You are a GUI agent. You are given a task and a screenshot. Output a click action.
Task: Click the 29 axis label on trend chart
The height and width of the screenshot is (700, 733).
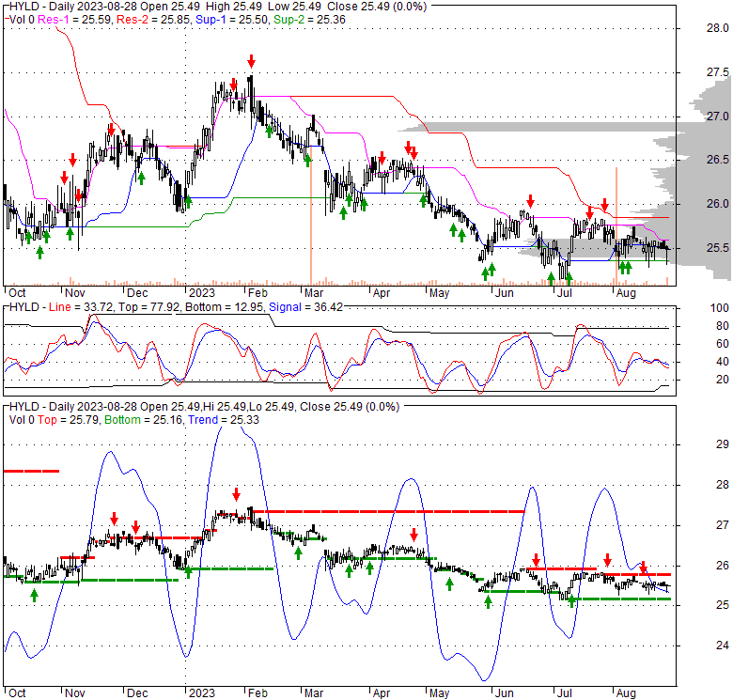[x=723, y=443]
